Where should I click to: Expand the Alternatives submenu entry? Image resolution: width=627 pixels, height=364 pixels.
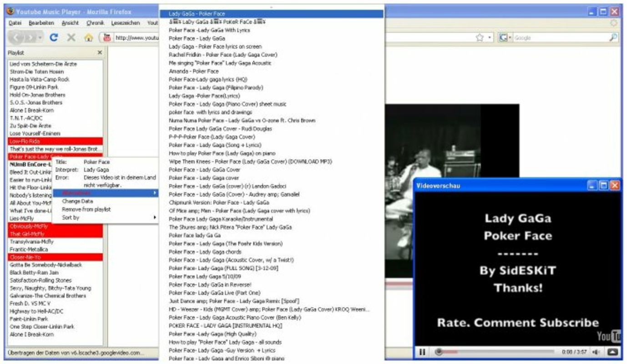pyautogui.click(x=105, y=193)
